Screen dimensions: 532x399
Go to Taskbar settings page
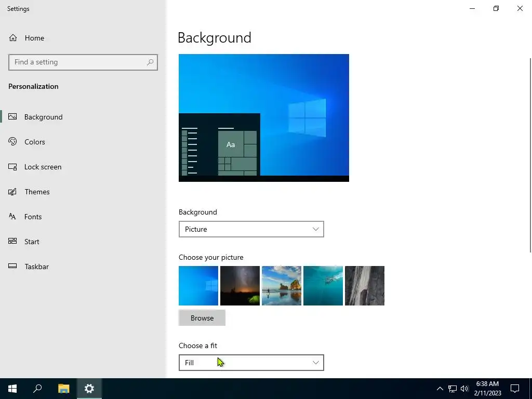click(37, 267)
